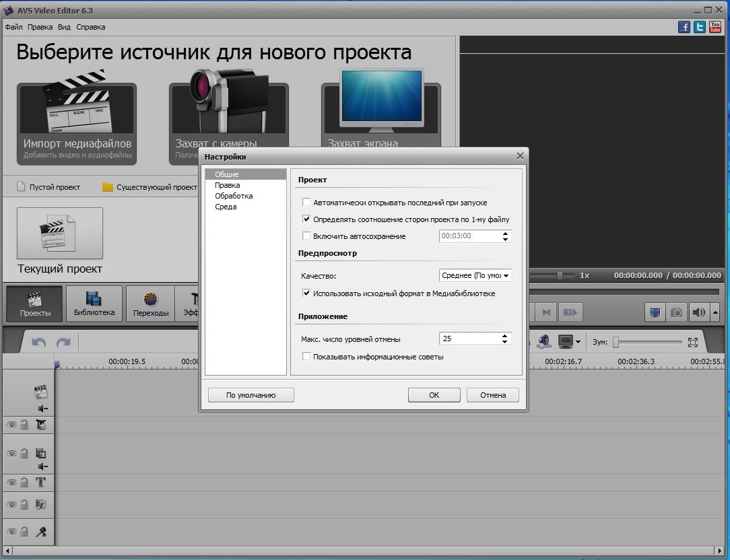Enable show informational tips checkbox
The image size is (730, 560).
[306, 357]
